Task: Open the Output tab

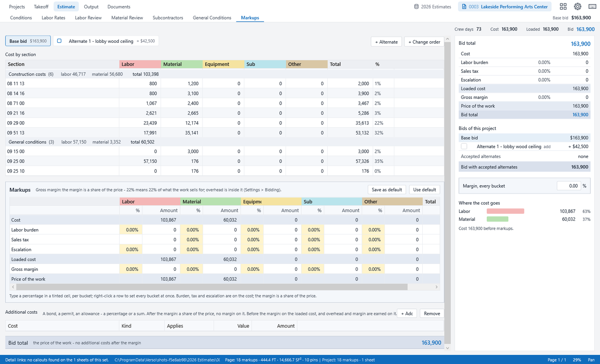Action: [91, 7]
